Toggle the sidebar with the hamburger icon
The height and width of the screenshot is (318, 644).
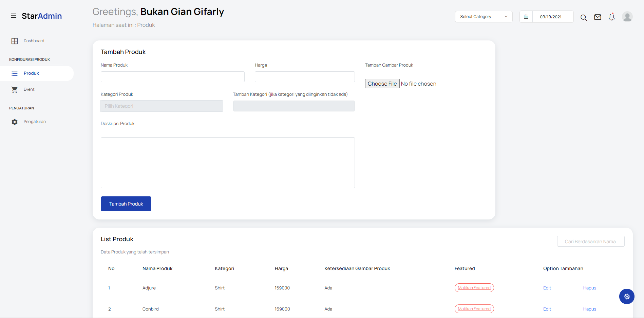click(x=14, y=16)
